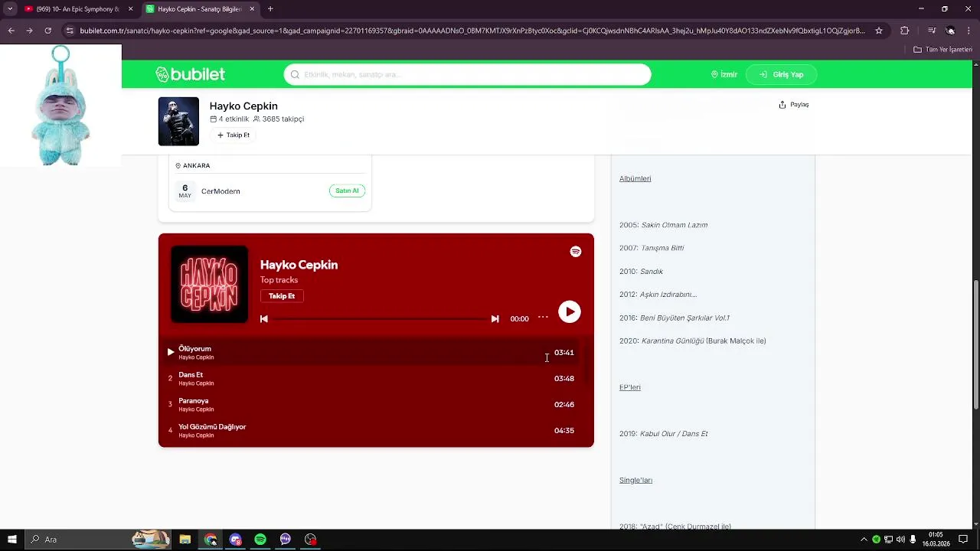Go back in browser history
This screenshot has height=551, width=980.
coord(11,31)
